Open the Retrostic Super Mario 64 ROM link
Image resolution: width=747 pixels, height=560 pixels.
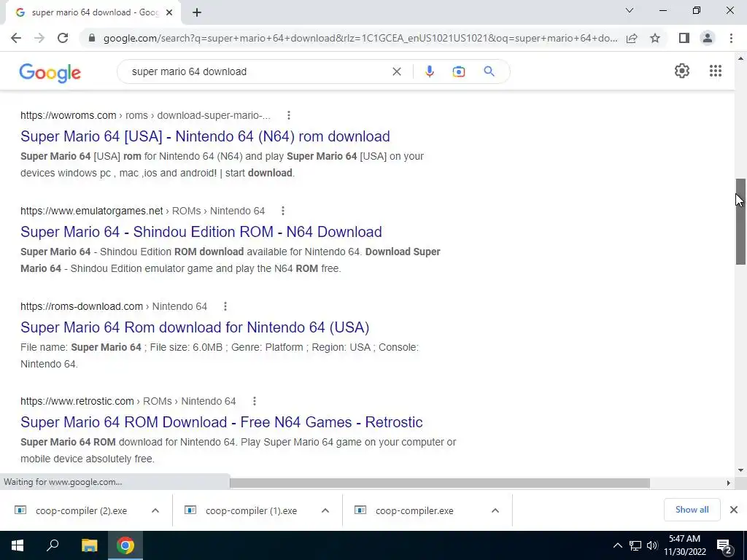[222, 422]
